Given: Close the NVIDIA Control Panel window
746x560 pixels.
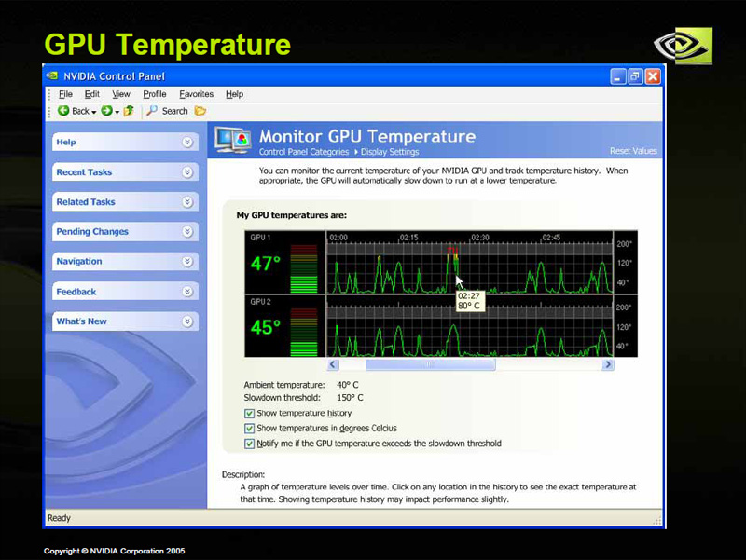Looking at the screenshot, I should click(x=653, y=76).
